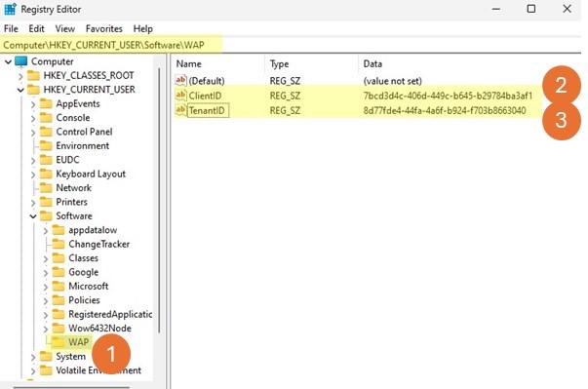Click the TenantID data 8d77fde4 GUID
The image size is (588, 389).
coord(445,110)
